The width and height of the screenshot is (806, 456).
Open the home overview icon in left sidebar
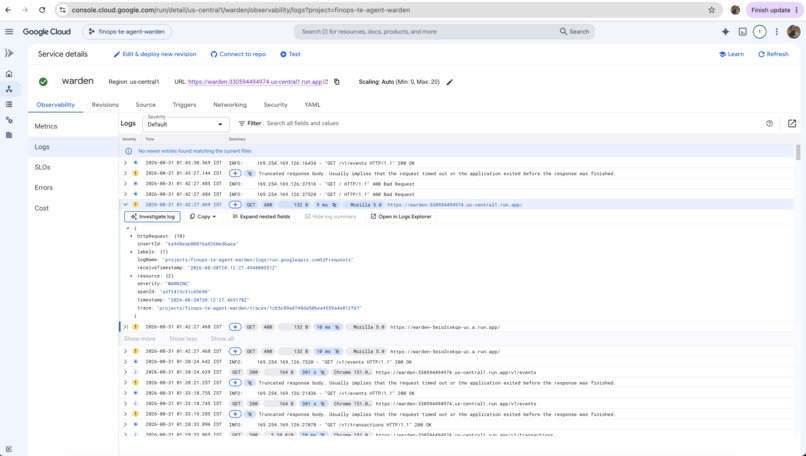pyautogui.click(x=9, y=74)
